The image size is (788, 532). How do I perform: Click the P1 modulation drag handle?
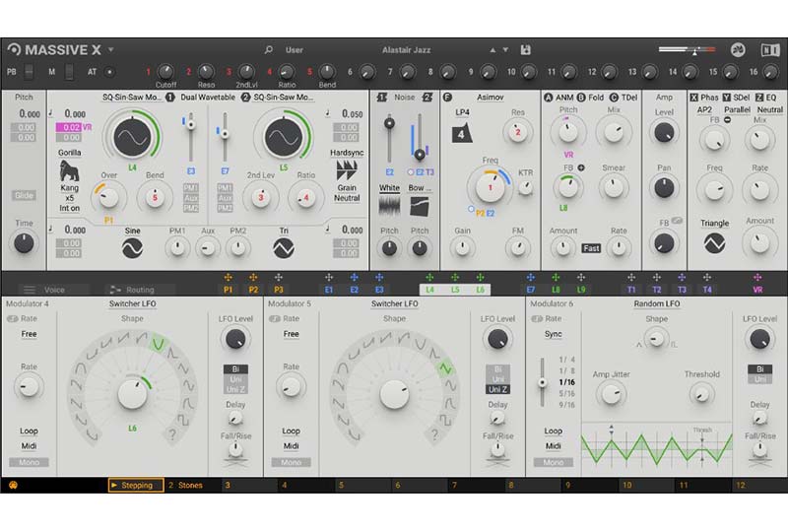point(228,277)
